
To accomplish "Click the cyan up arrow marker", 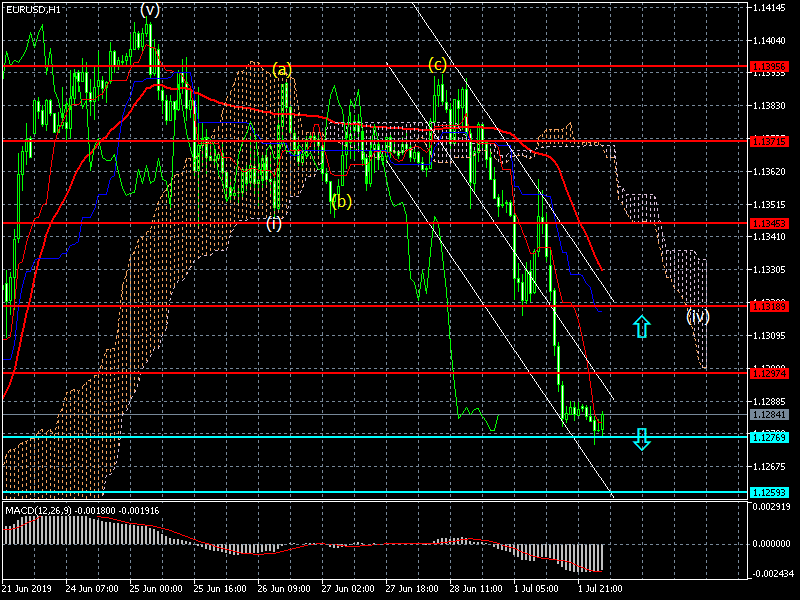I will click(x=642, y=325).
